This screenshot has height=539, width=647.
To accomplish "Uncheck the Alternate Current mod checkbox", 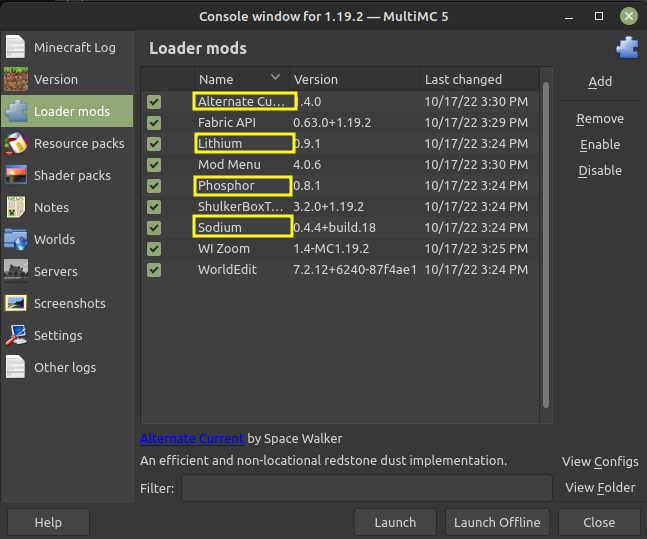I will tap(154, 102).
